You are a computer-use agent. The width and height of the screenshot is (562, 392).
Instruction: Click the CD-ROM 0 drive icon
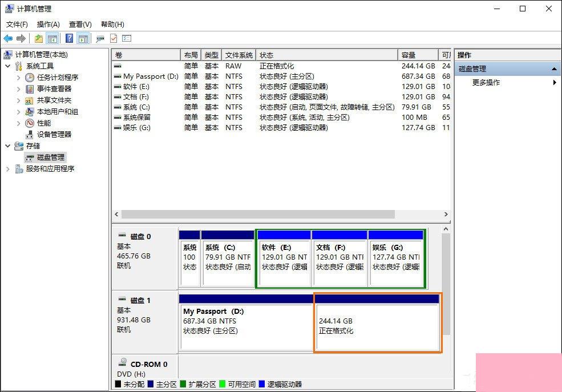pos(123,362)
